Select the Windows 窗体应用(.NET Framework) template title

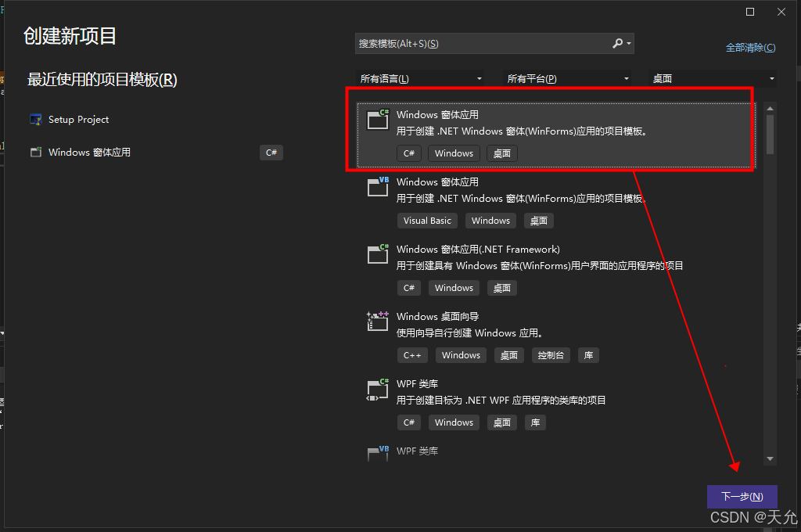click(478, 249)
